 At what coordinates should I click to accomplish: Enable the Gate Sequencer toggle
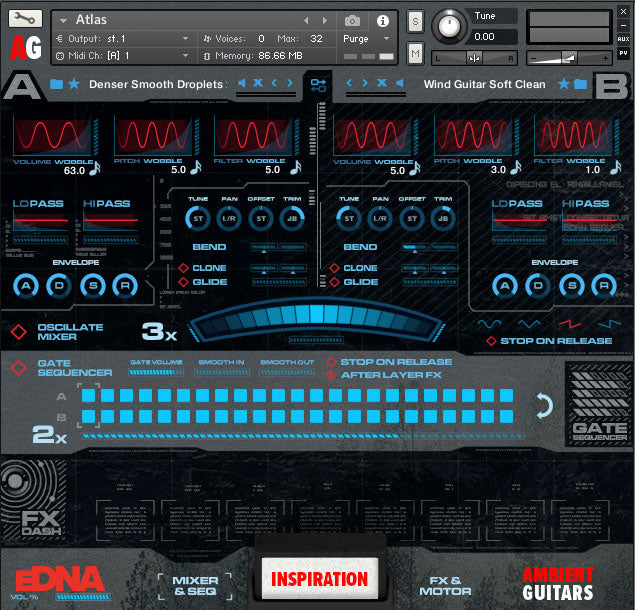(x=18, y=367)
